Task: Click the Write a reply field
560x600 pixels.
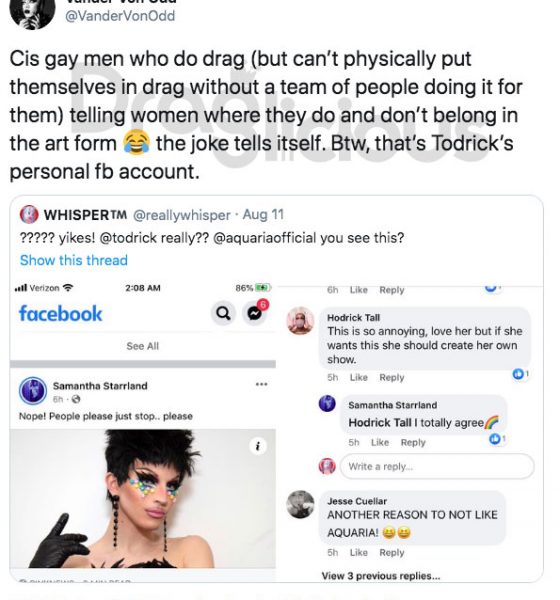Action: [437, 466]
